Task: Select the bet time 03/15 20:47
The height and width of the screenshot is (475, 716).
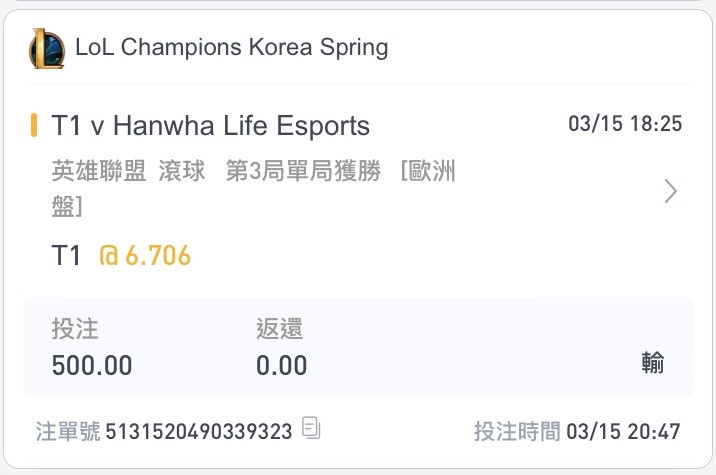Action: pyautogui.click(x=623, y=432)
